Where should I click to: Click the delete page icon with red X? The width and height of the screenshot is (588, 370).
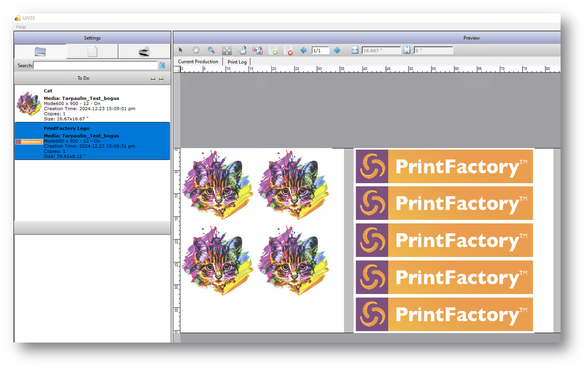click(288, 51)
